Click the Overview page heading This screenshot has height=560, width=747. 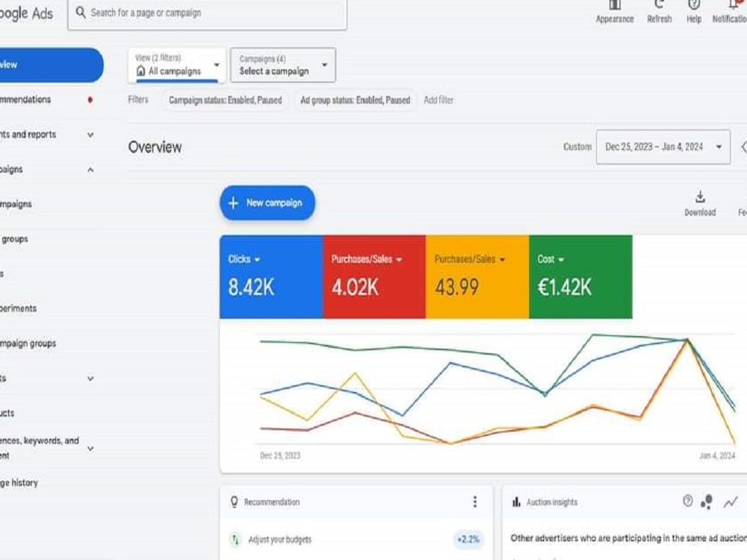(155, 146)
